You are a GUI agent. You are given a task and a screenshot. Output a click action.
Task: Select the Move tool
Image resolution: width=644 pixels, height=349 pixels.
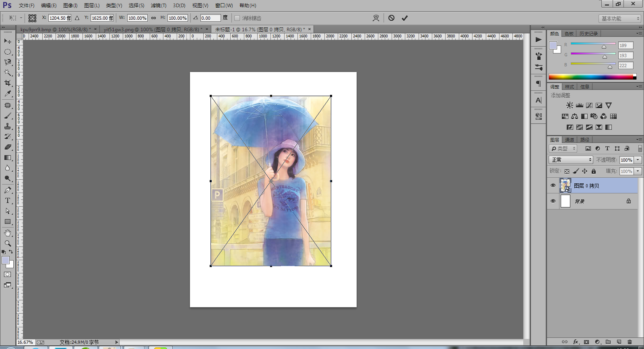click(x=8, y=41)
